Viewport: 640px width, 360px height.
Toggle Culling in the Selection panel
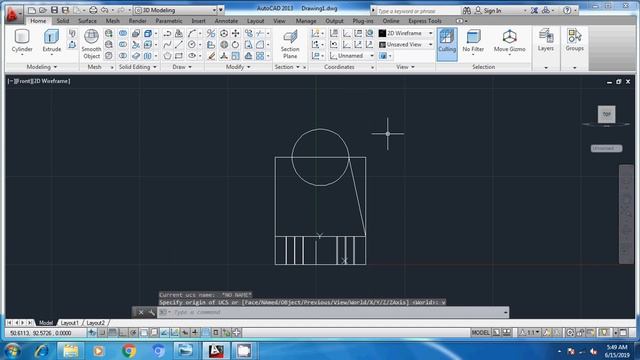point(447,44)
